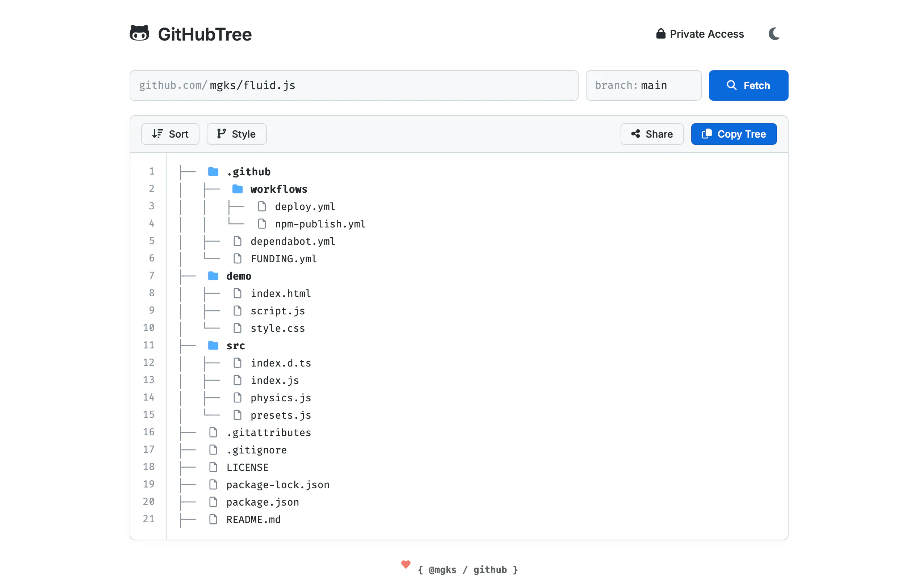Select the .github folder name

(248, 172)
